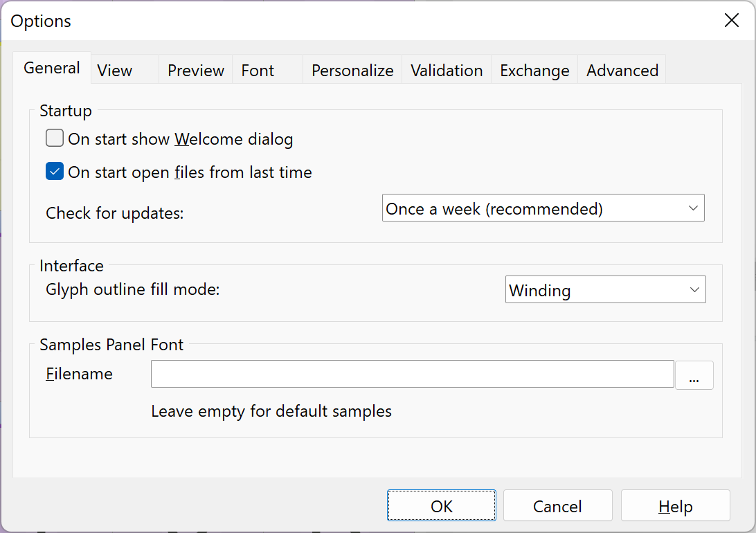The image size is (756, 533).
Task: Uncheck On start open files from last time
Action: click(55, 172)
